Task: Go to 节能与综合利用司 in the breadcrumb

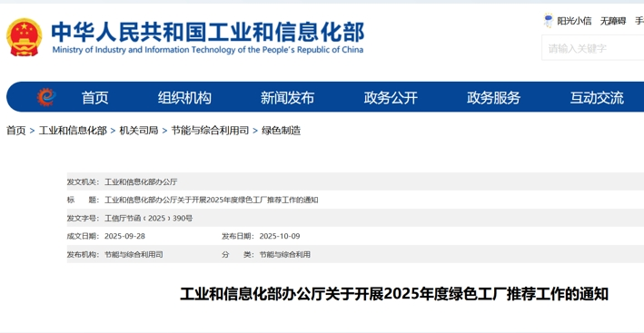Action: click(210, 131)
